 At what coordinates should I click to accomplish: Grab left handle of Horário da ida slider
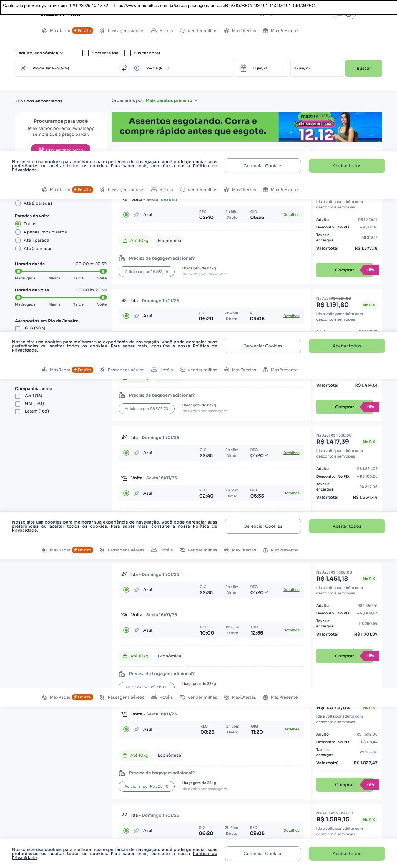[x=19, y=271]
